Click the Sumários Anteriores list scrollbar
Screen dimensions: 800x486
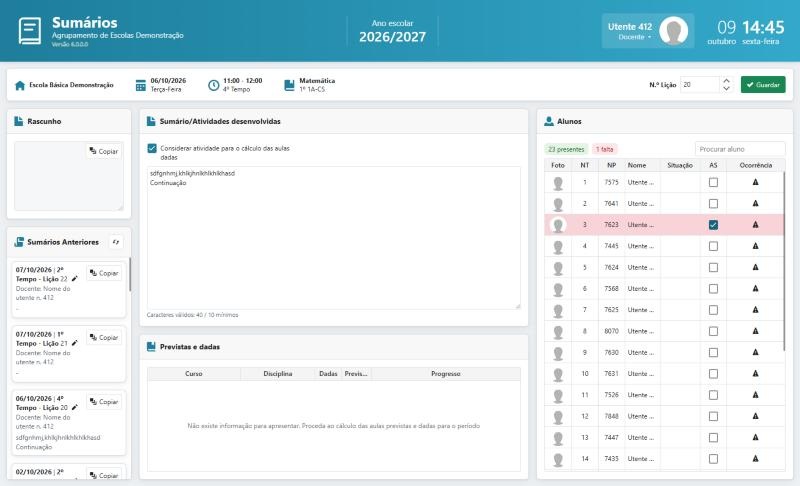(x=130, y=274)
